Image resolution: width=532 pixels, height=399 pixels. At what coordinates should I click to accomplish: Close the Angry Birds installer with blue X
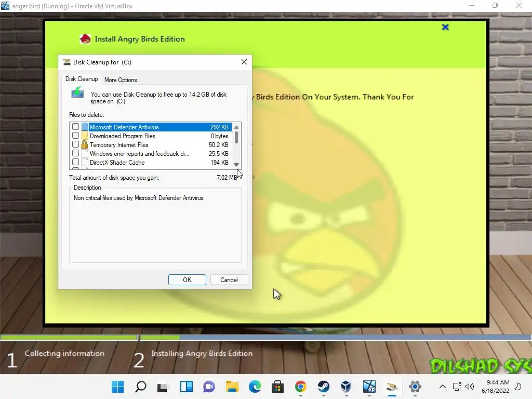pyautogui.click(x=445, y=27)
